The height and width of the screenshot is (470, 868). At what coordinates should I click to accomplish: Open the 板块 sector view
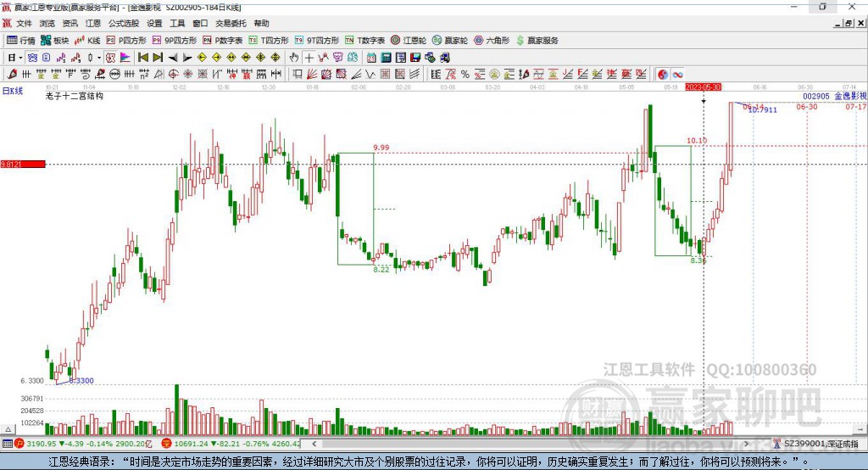(x=55, y=41)
